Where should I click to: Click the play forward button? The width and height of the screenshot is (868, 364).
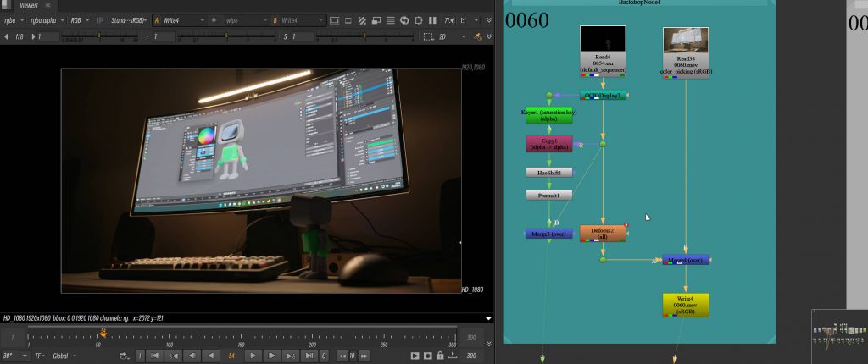point(253,356)
